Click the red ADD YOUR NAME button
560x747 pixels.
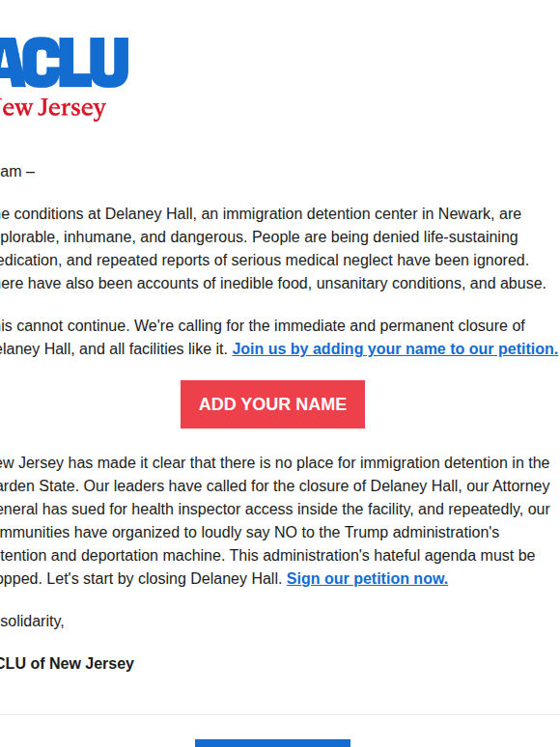pos(272,404)
